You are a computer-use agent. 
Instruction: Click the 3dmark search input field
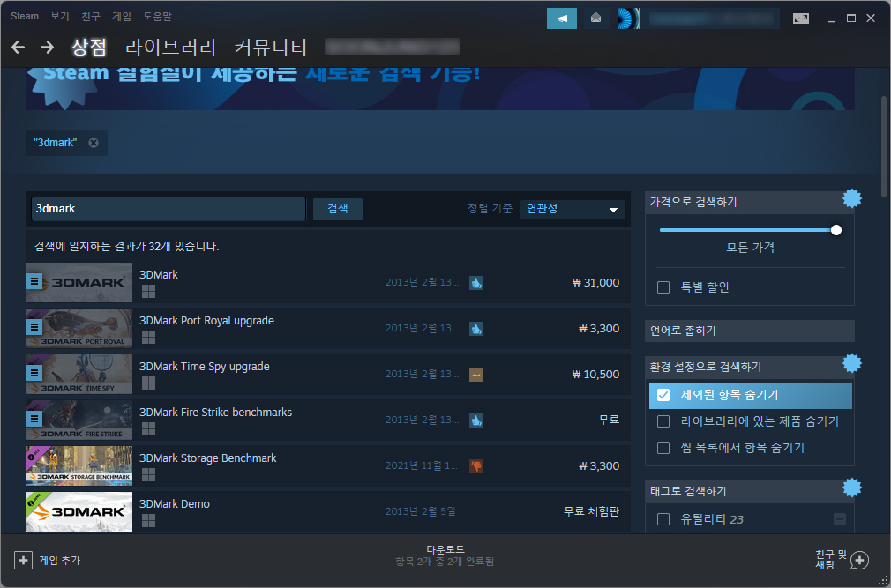[x=168, y=209]
